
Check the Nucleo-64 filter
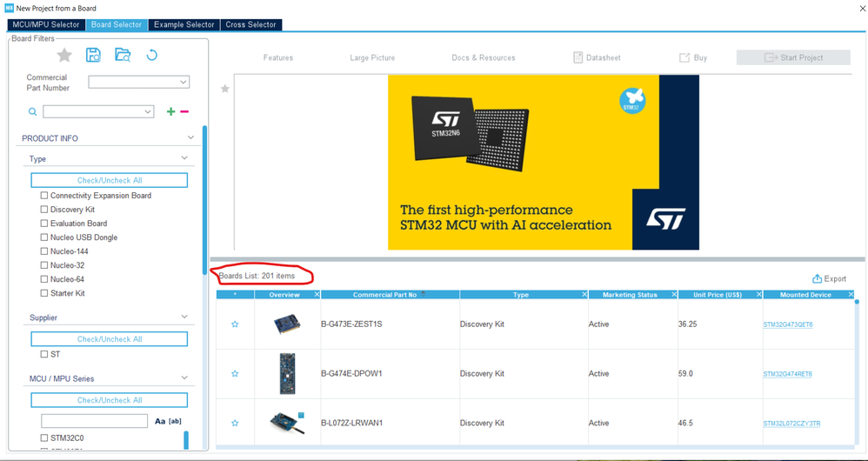pyautogui.click(x=44, y=279)
